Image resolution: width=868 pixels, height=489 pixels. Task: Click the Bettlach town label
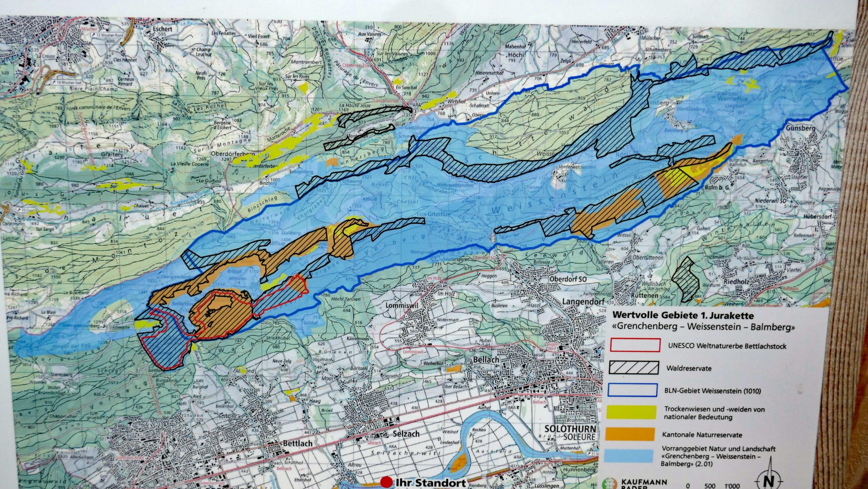(297, 443)
